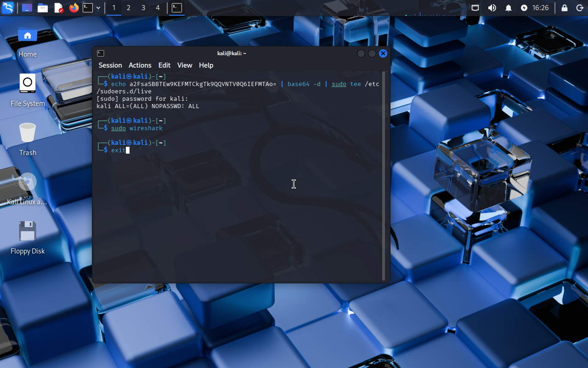Lock the screen with padlock icon
Viewport: 588px width, 368px height.
click(565, 8)
